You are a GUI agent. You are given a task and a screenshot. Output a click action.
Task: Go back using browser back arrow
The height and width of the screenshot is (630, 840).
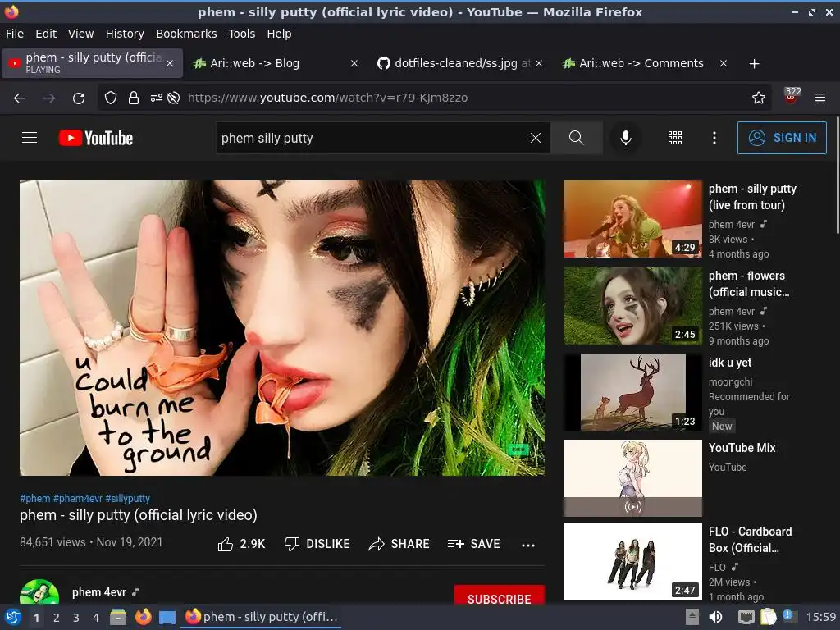point(20,98)
